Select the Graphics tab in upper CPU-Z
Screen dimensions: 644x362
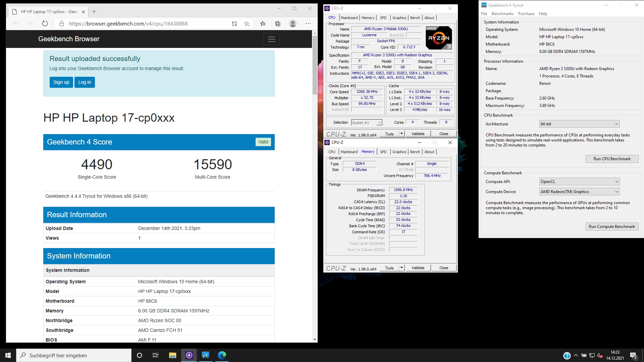click(399, 18)
